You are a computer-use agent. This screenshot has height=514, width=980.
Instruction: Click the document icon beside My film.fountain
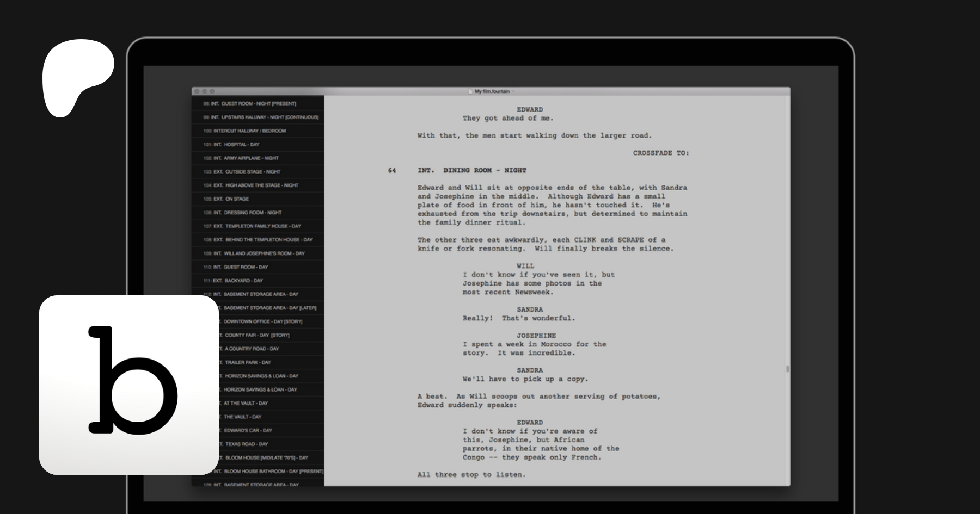(x=471, y=91)
